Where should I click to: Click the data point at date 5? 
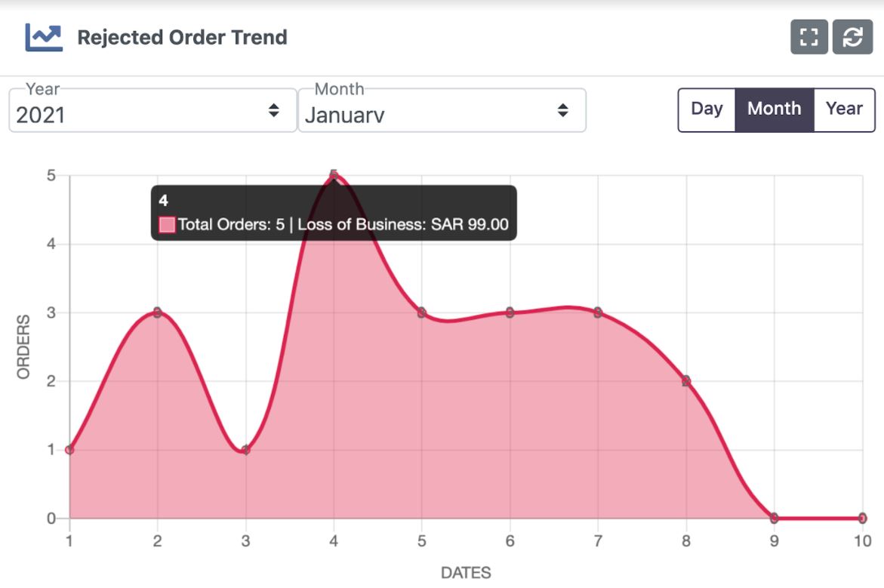[422, 312]
